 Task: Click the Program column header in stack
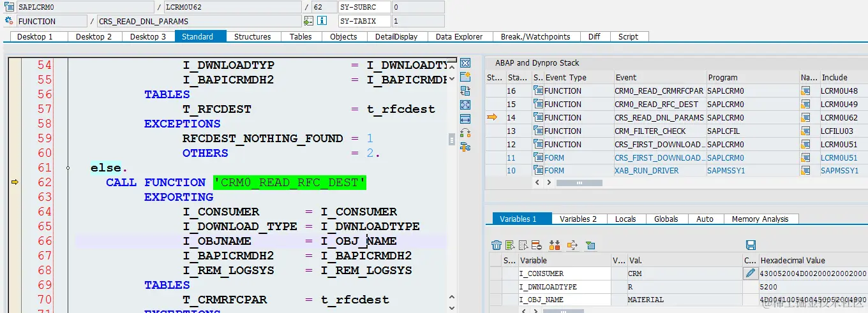tap(752, 78)
